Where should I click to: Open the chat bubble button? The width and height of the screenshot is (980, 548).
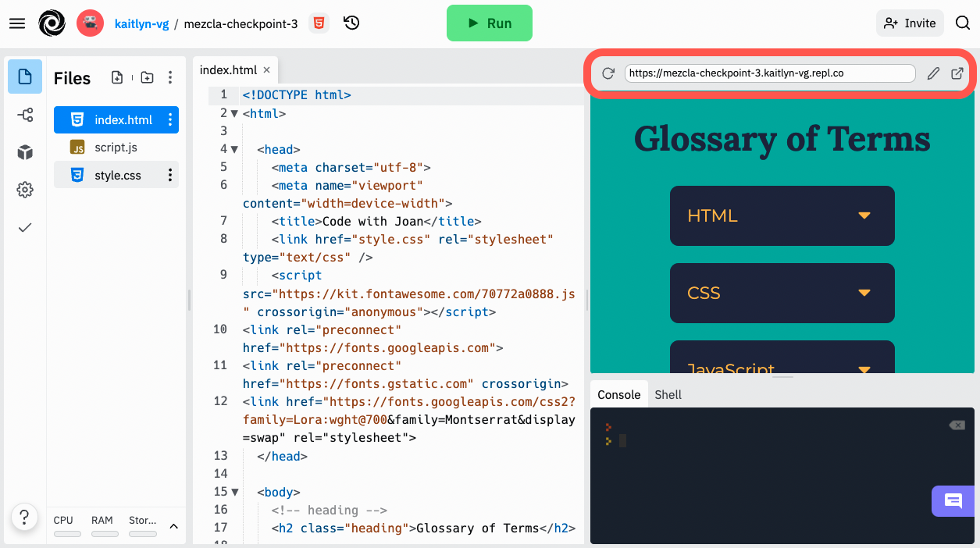[x=953, y=501]
